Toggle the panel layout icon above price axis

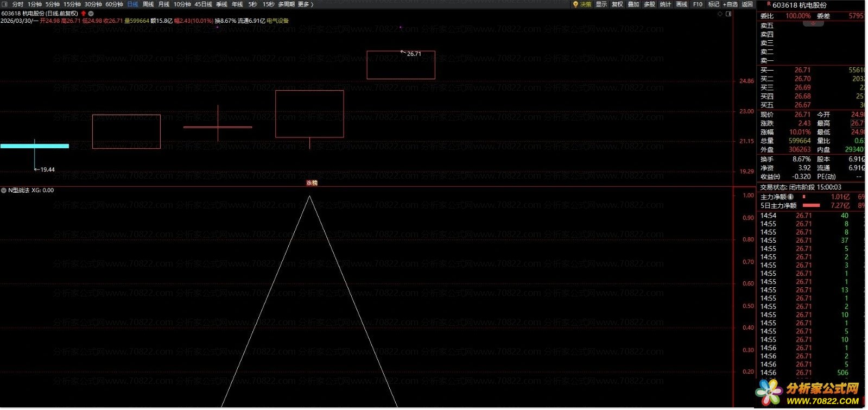[728, 14]
